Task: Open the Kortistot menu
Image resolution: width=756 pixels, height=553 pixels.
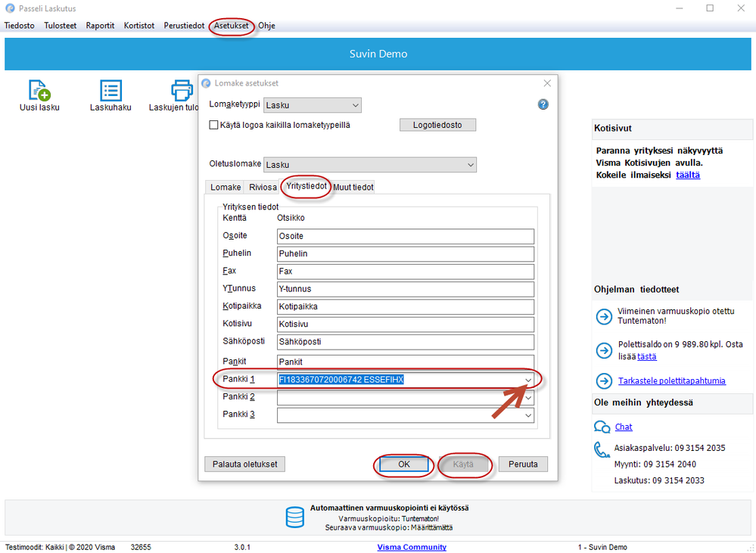Action: (x=138, y=26)
